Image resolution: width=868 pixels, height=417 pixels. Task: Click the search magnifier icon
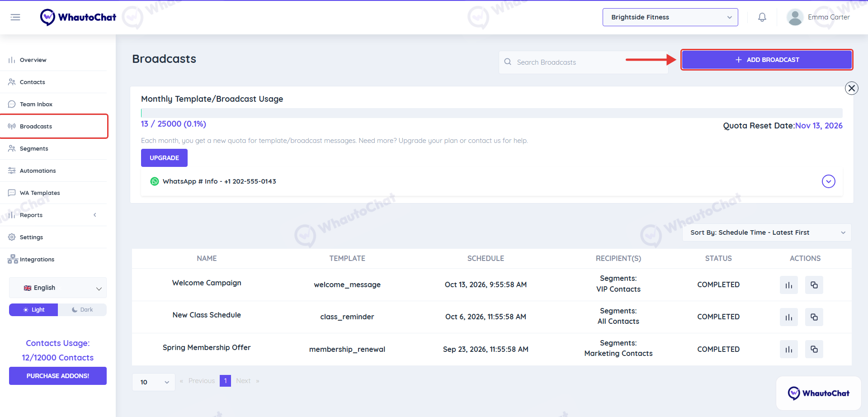[508, 62]
